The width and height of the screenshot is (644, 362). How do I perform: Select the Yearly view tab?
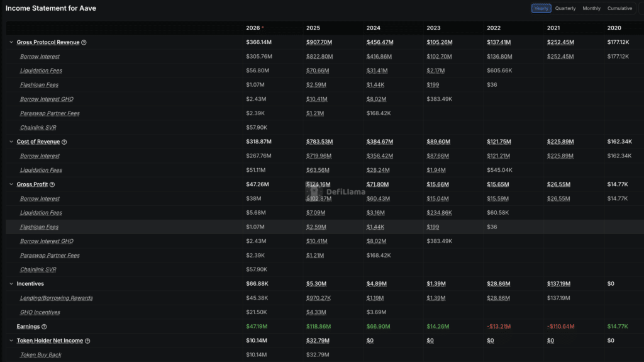(541, 8)
